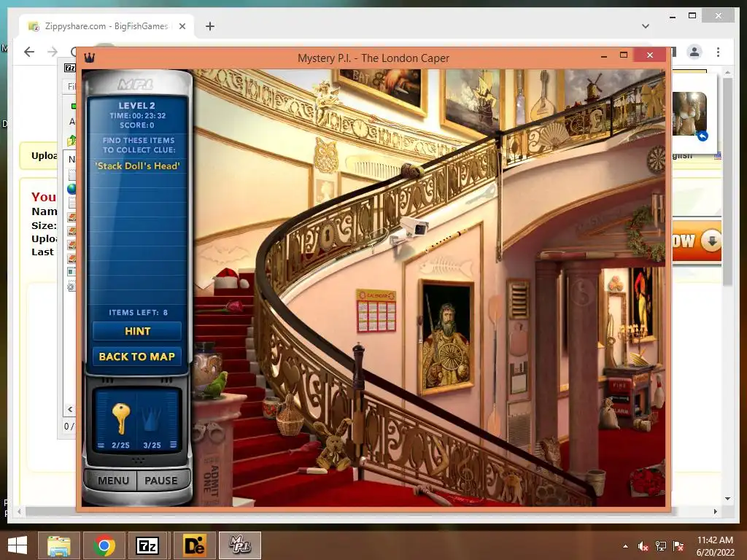Image resolution: width=747 pixels, height=560 pixels.
Task: Open the De app on the taskbar
Action: [x=194, y=545]
